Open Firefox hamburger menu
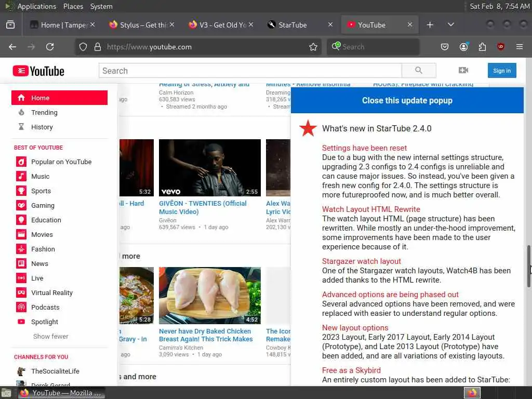This screenshot has height=399, width=532. (520, 47)
